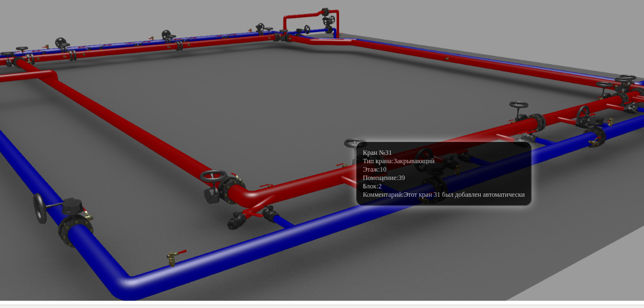
Task: Select the black gearbox of the left blue pipe valve
Action: click(x=72, y=206)
